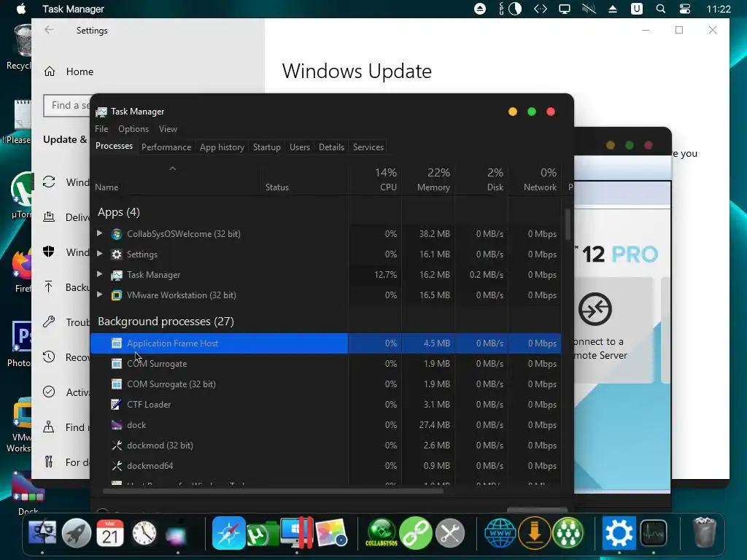
Task: Open the Recycle Bin desktop icon
Action: [20, 47]
